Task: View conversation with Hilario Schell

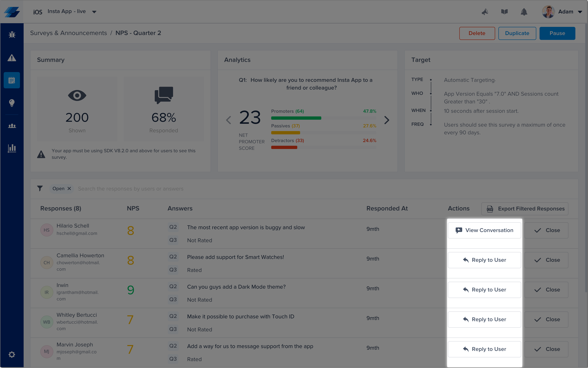Action: [x=484, y=230]
